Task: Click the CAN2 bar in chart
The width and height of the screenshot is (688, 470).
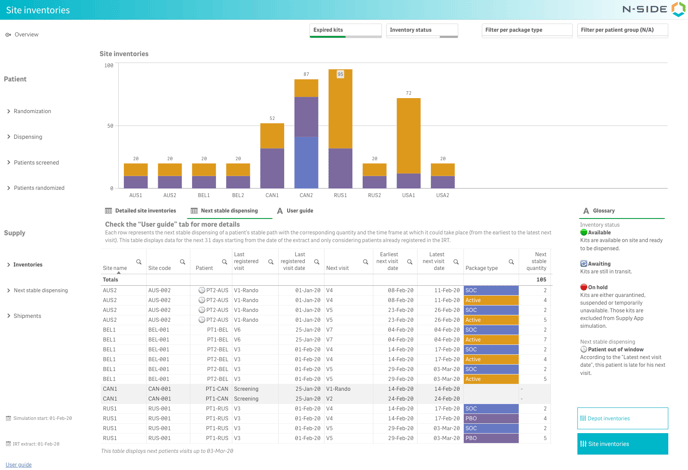Action: pyautogui.click(x=306, y=134)
